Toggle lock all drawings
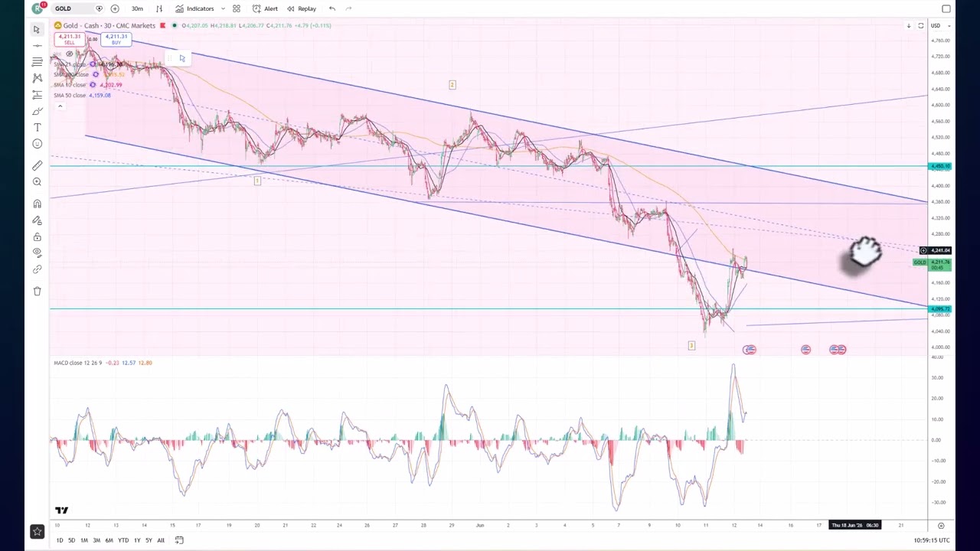Viewport: 980px width, 551px height. [x=37, y=237]
